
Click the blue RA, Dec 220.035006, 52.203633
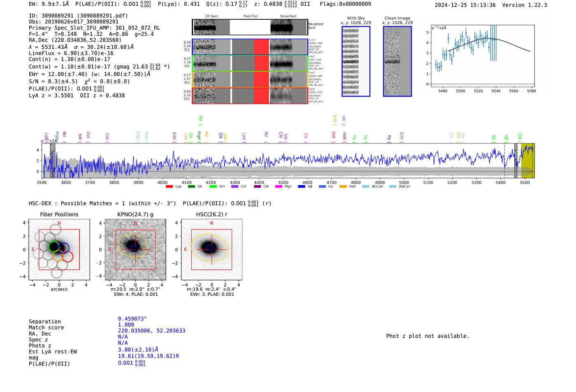[151, 331]
